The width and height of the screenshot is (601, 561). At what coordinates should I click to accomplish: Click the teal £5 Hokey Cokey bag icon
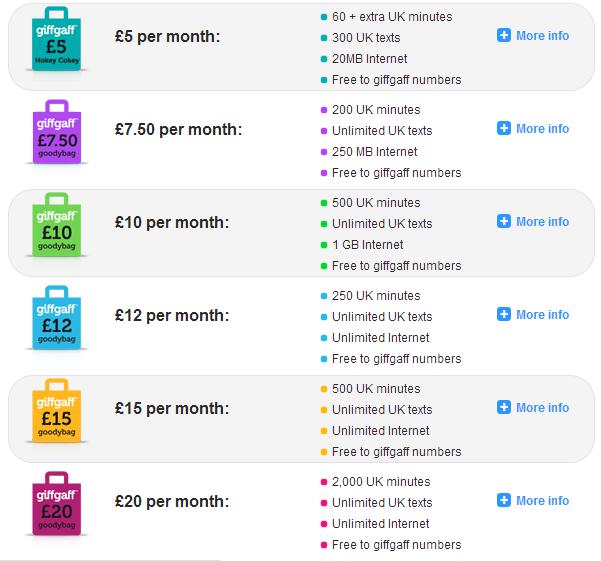(56, 39)
